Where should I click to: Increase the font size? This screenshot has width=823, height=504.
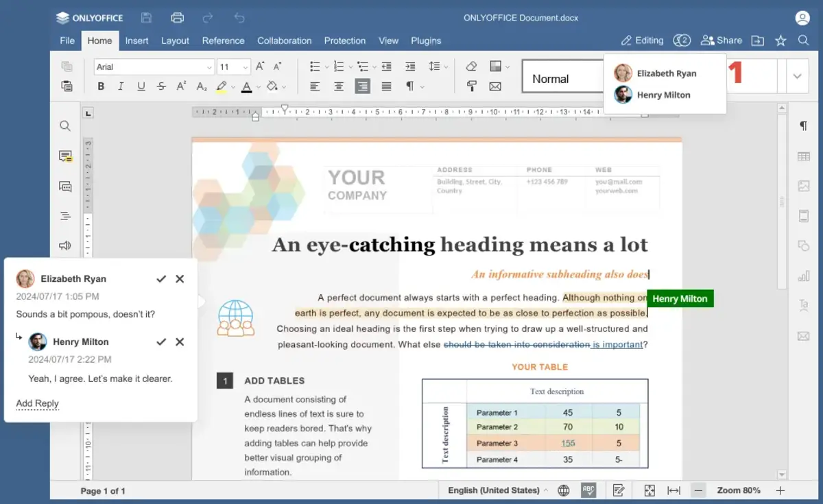click(x=260, y=67)
